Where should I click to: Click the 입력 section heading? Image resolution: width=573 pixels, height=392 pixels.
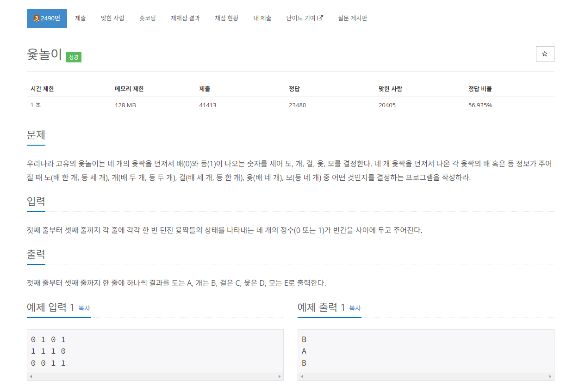[36, 202]
